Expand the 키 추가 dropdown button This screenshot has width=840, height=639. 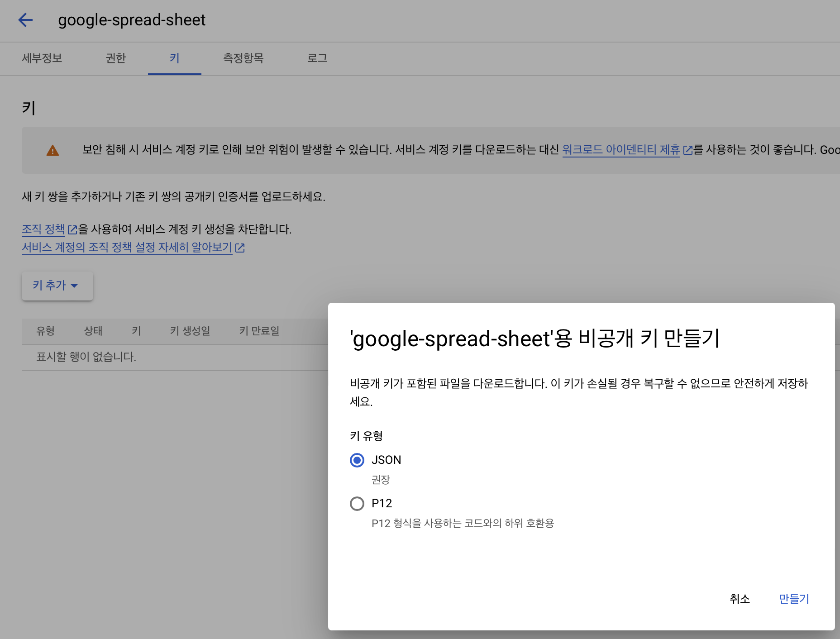57,286
